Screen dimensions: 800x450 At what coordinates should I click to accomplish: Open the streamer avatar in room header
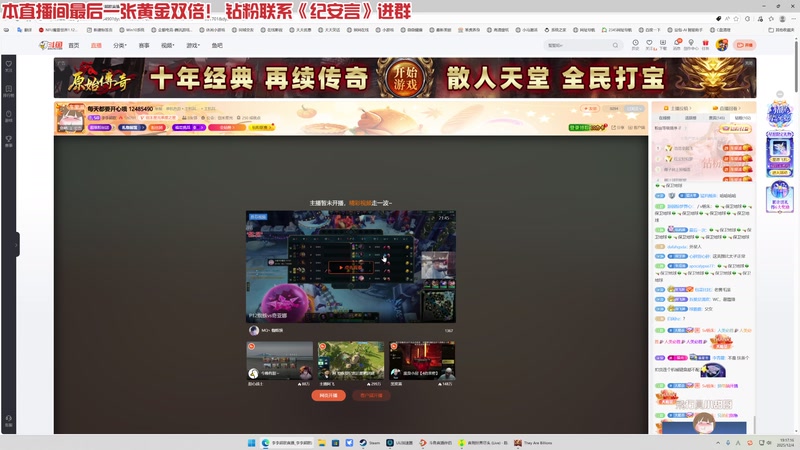pyautogui.click(x=70, y=118)
